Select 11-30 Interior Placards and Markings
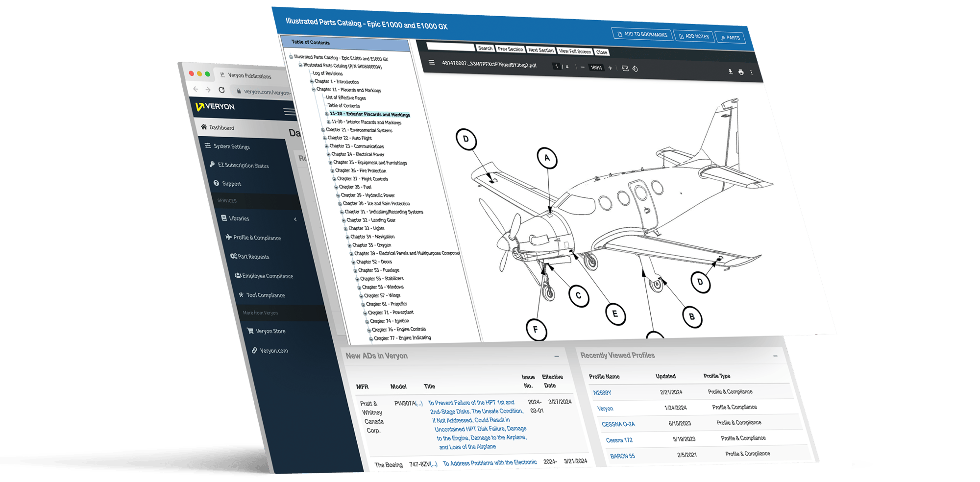The width and height of the screenshot is (980, 482). tap(366, 122)
